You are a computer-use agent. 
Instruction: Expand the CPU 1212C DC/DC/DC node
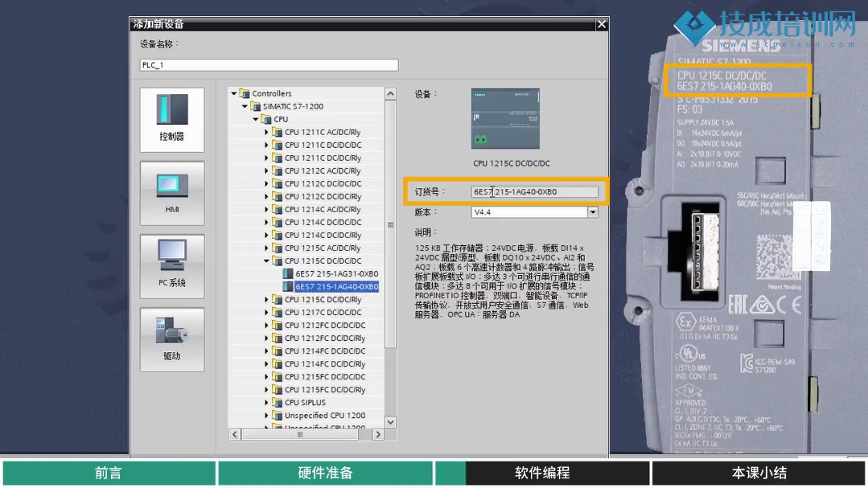tap(266, 183)
